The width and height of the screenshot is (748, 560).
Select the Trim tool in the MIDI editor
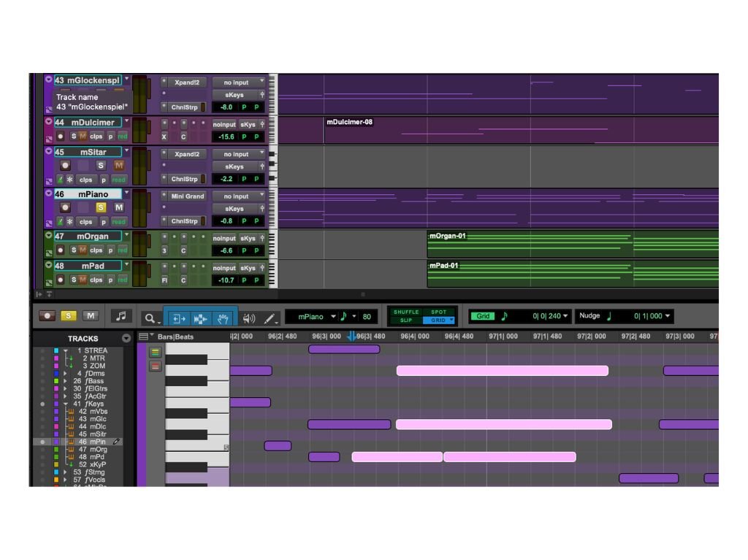coord(179,318)
